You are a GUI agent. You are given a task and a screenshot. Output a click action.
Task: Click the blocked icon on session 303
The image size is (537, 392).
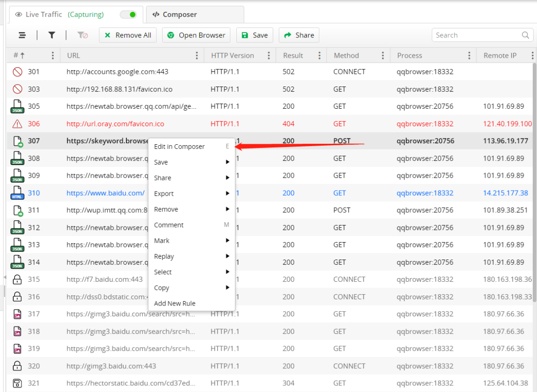point(17,89)
